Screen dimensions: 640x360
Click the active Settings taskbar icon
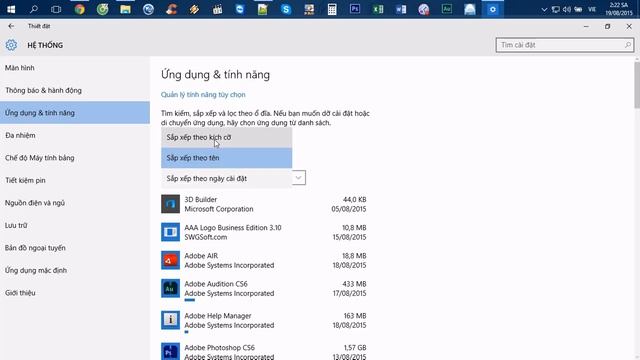point(493,9)
